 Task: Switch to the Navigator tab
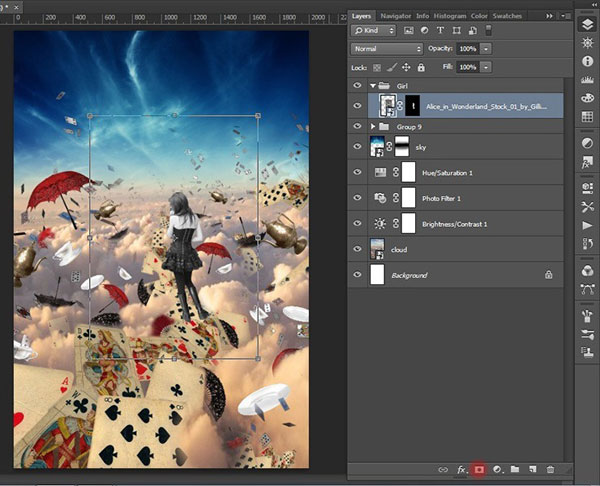(x=395, y=16)
